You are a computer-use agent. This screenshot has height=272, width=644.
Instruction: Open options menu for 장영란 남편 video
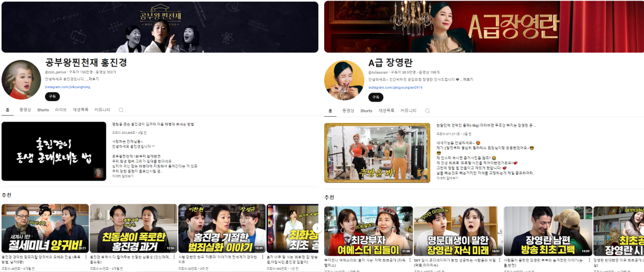(589, 261)
